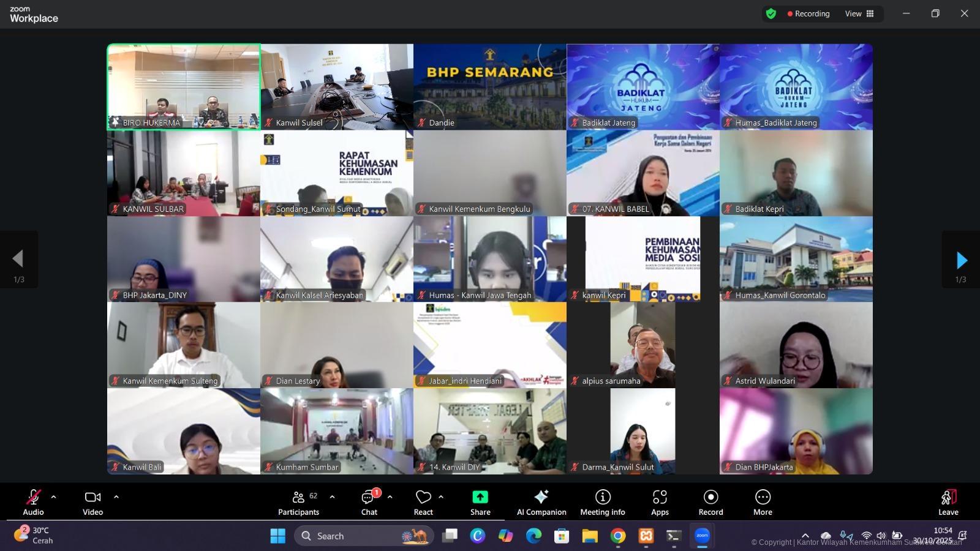Select the BHP SEMARANG video tile
Viewport: 980px width, 551px height.
click(490, 86)
